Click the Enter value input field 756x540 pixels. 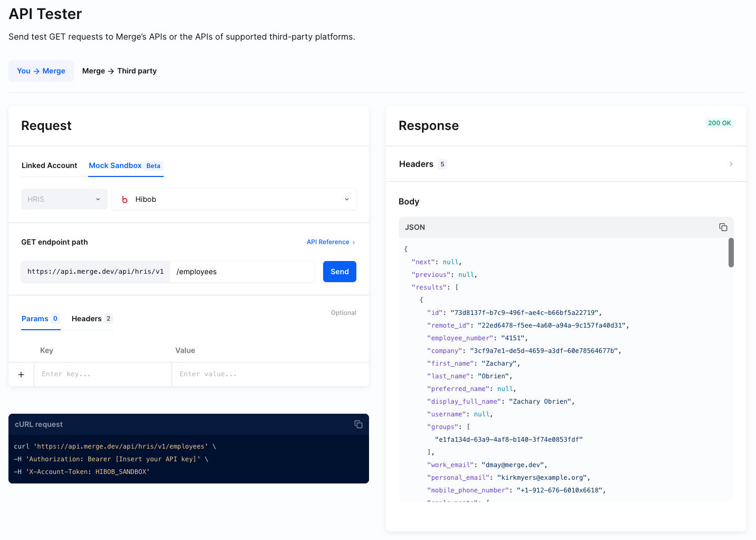point(270,374)
